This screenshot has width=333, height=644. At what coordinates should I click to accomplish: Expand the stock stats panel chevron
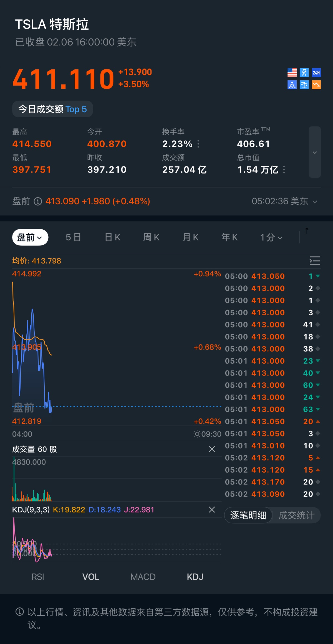(x=315, y=152)
